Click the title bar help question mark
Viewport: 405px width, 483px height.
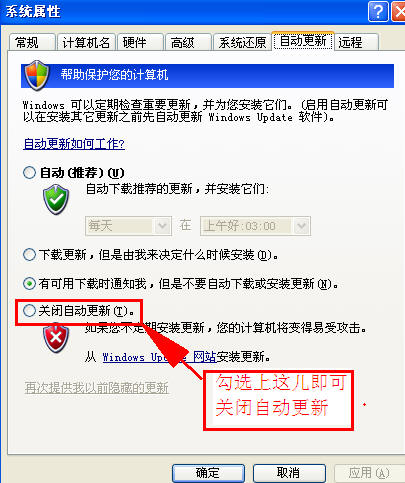(378, 12)
